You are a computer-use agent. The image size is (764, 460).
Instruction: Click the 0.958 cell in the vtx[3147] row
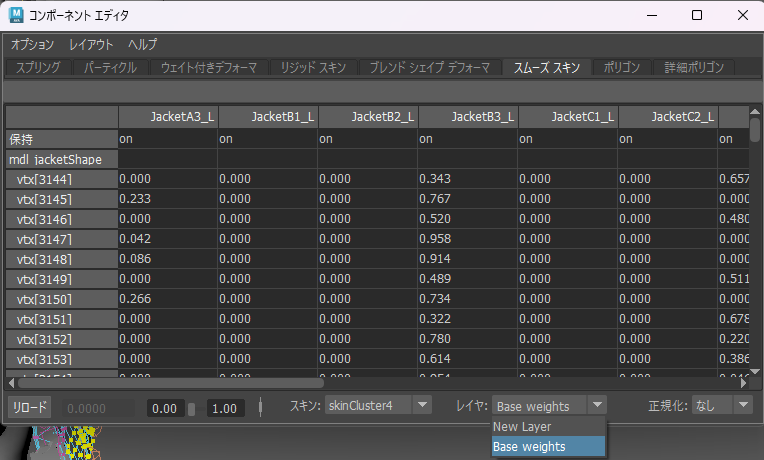(467, 239)
